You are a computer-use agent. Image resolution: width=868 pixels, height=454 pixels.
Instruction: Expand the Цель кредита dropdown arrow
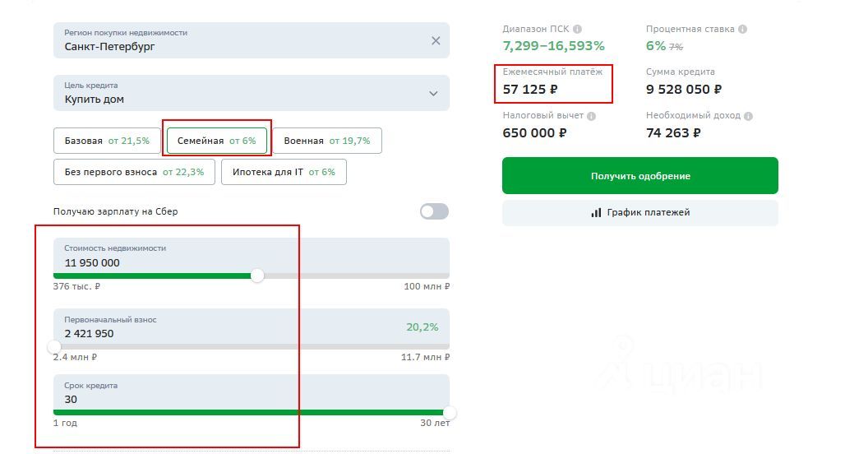click(x=433, y=94)
